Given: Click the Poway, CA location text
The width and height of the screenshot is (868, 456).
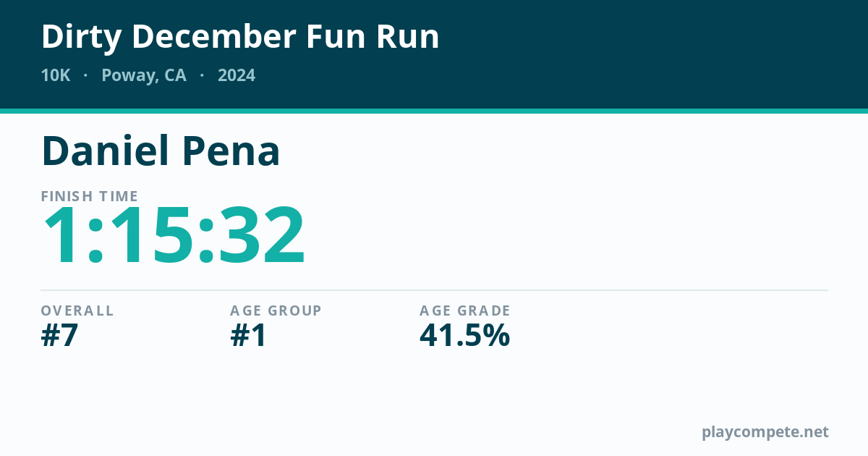Looking at the screenshot, I should [x=144, y=76].
